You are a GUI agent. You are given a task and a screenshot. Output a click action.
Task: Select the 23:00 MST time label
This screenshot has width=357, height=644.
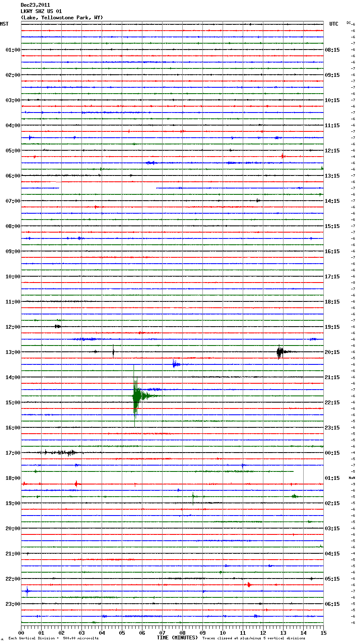[13, 604]
